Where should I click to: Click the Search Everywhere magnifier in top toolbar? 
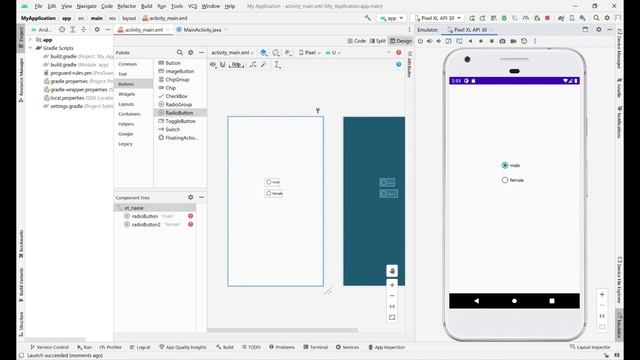[x=596, y=18]
